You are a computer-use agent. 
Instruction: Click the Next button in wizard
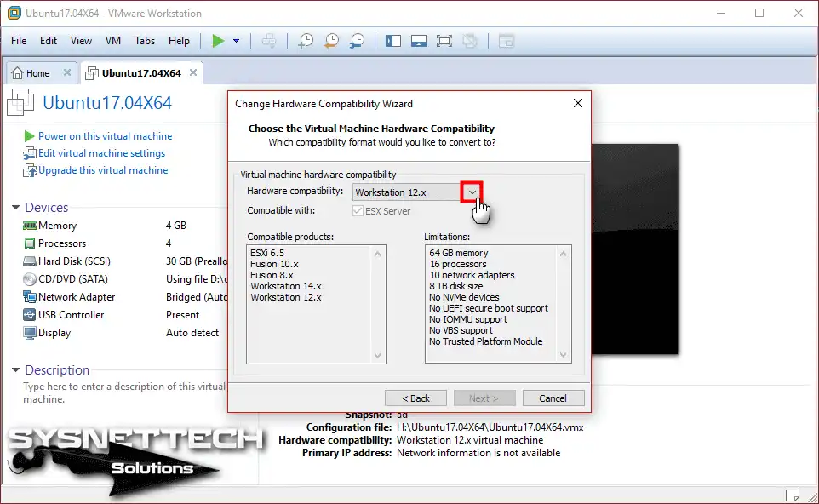click(484, 398)
